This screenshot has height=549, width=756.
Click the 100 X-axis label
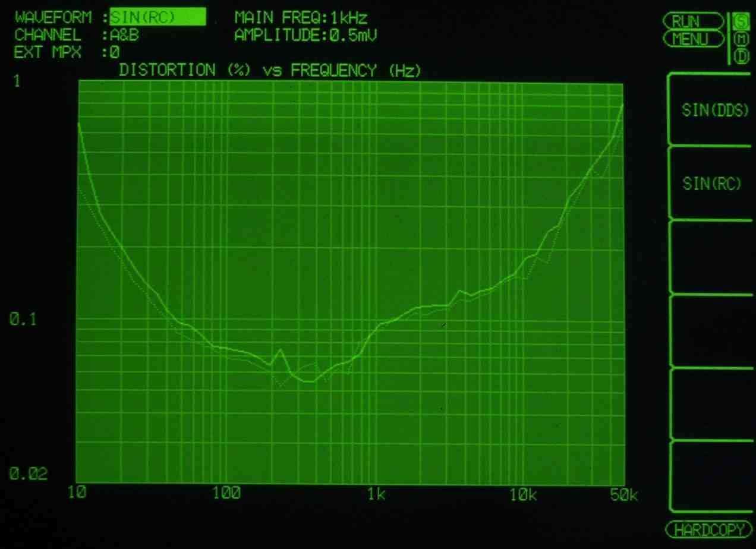(226, 493)
